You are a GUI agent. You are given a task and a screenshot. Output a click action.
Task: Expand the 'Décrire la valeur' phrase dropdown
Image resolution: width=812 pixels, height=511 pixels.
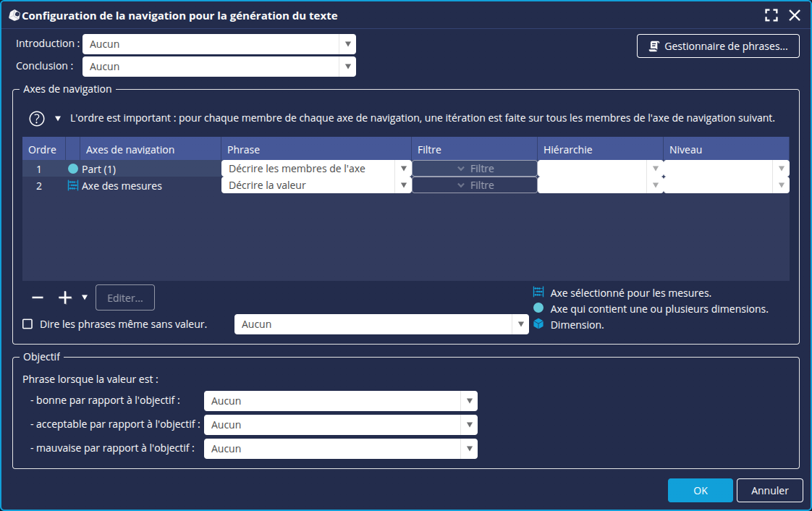coord(403,185)
